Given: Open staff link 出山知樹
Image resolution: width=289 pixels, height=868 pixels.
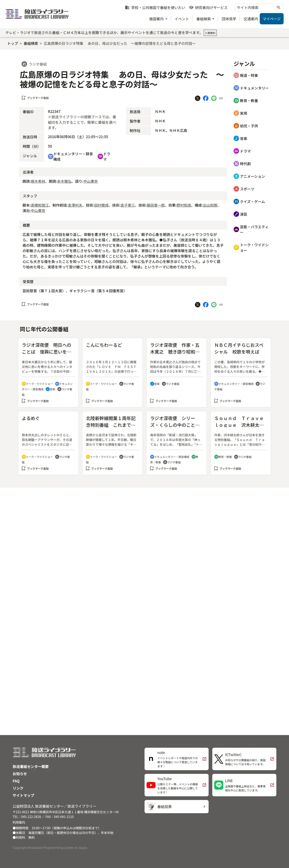Looking at the screenshot, I should tap(210, 205).
